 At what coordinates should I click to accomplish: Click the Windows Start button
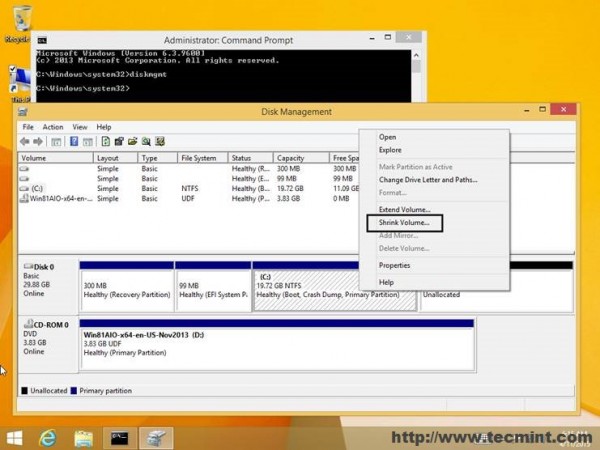(15, 437)
